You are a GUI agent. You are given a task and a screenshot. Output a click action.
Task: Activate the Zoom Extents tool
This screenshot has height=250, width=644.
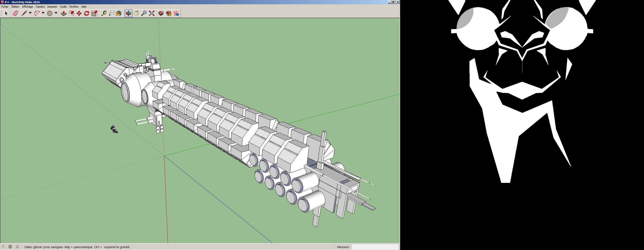point(152,14)
